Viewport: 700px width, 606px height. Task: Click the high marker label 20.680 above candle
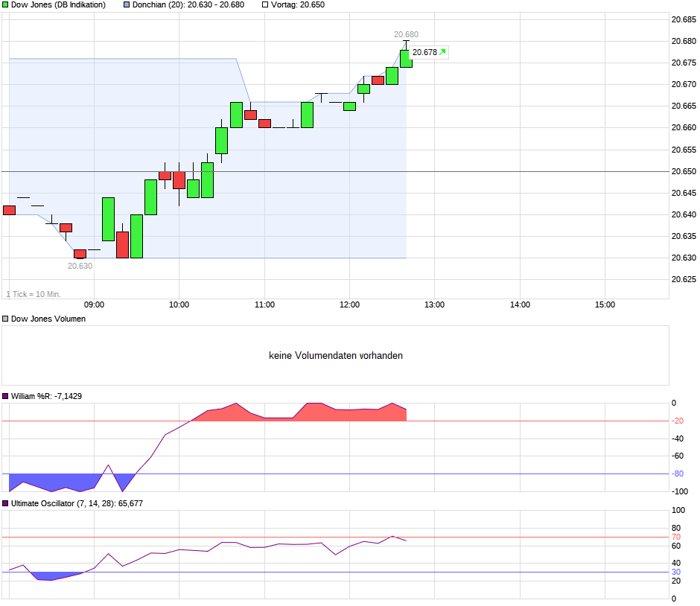click(407, 34)
